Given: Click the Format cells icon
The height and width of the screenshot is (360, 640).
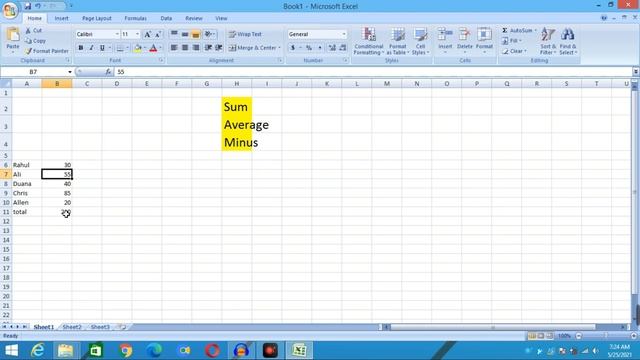Looking at the screenshot, I should coord(484,34).
